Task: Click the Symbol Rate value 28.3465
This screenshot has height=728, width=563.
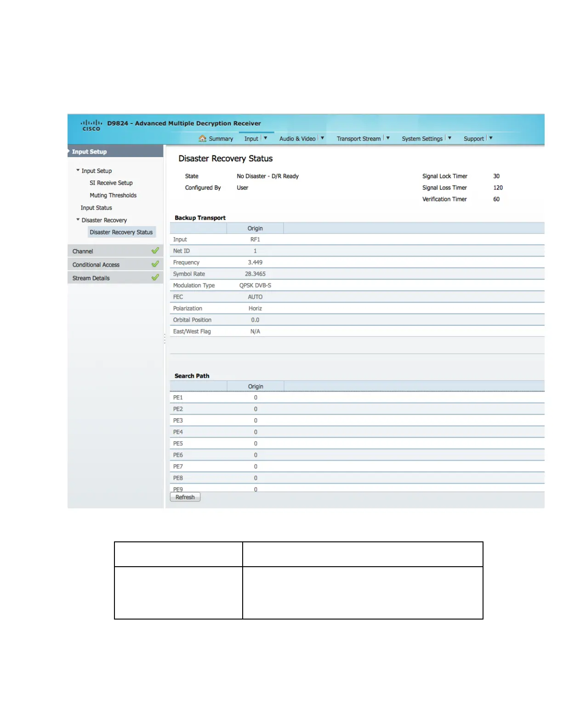Action: (x=255, y=274)
